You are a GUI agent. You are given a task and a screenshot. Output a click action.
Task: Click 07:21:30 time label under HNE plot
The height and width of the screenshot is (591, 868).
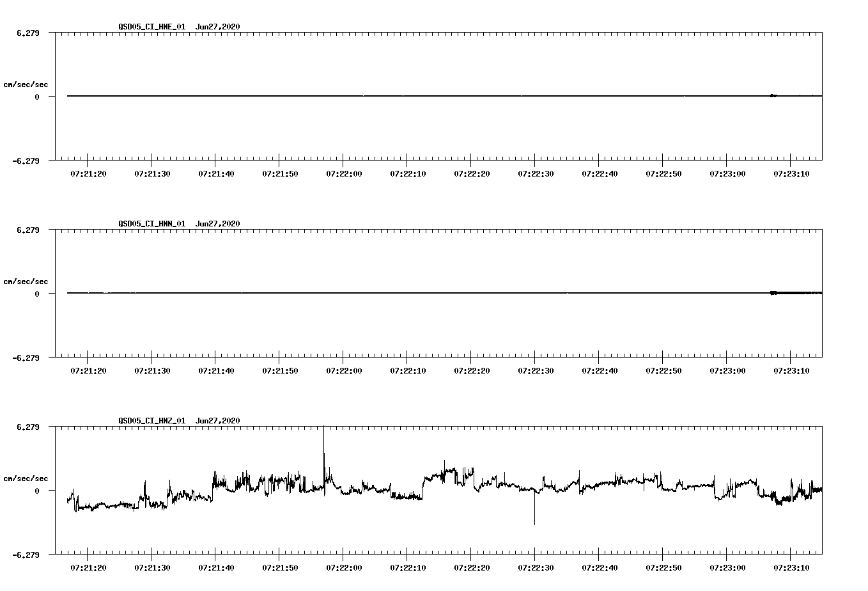[152, 173]
